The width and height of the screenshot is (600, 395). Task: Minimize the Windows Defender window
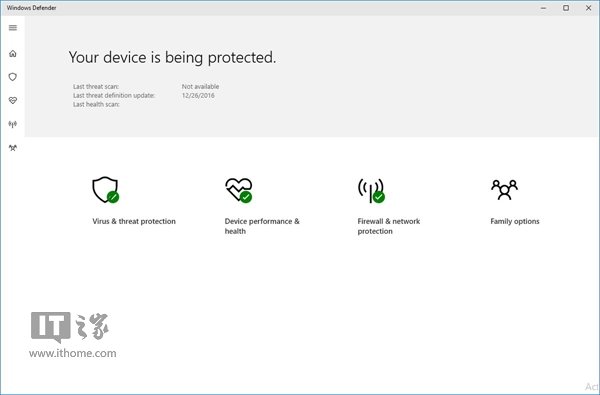543,8
